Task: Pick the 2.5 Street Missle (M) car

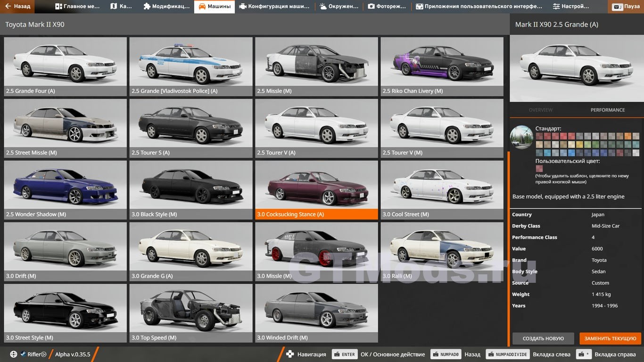Action: click(x=66, y=128)
